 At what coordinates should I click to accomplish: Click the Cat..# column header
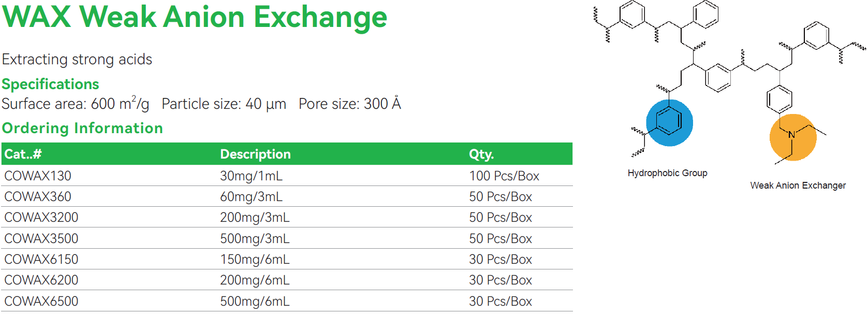pyautogui.click(x=23, y=154)
